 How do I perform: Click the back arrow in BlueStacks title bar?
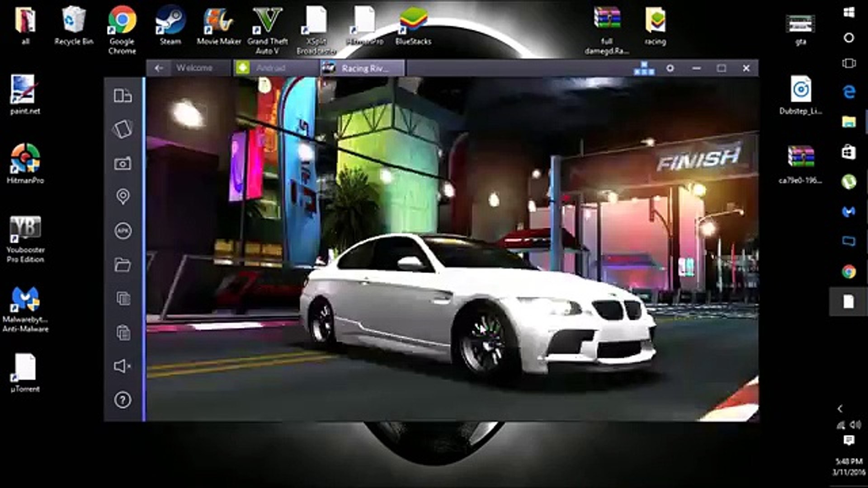click(159, 68)
